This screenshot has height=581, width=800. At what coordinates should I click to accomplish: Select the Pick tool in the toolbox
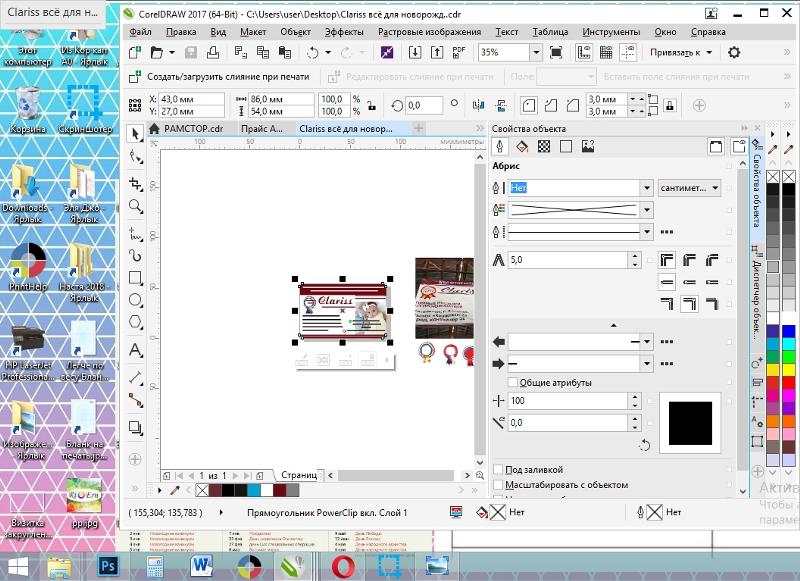(x=137, y=133)
